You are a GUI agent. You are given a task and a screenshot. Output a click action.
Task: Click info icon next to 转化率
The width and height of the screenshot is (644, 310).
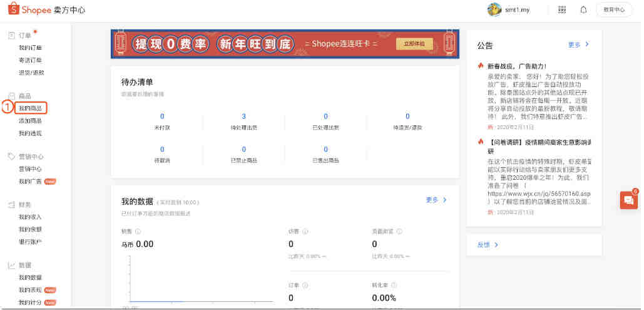(394, 286)
